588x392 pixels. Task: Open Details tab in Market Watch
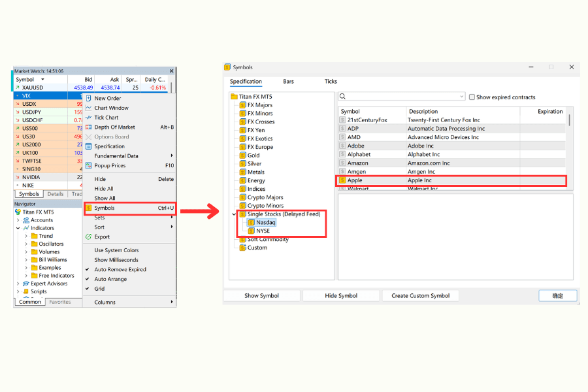pyautogui.click(x=55, y=194)
